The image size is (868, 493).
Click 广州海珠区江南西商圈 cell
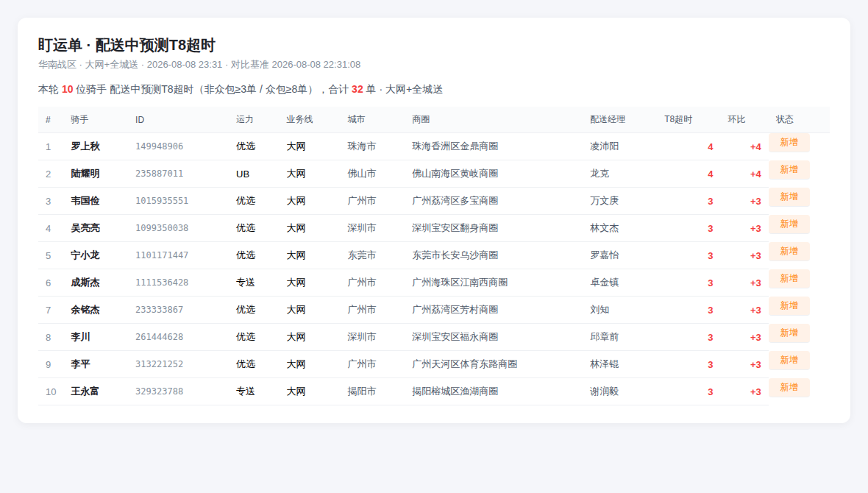[x=460, y=283]
